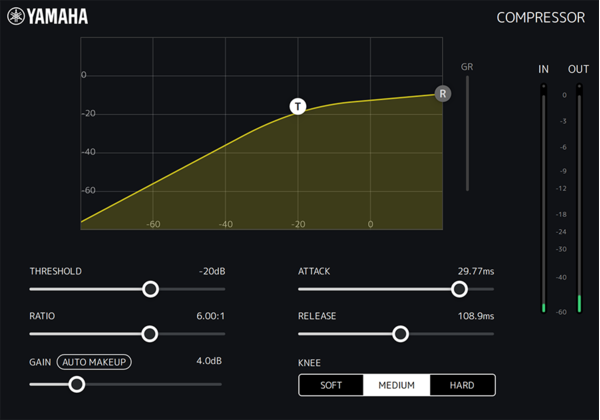The image size is (600, 420).
Task: Select the SOFT knee option
Action: pyautogui.click(x=331, y=385)
